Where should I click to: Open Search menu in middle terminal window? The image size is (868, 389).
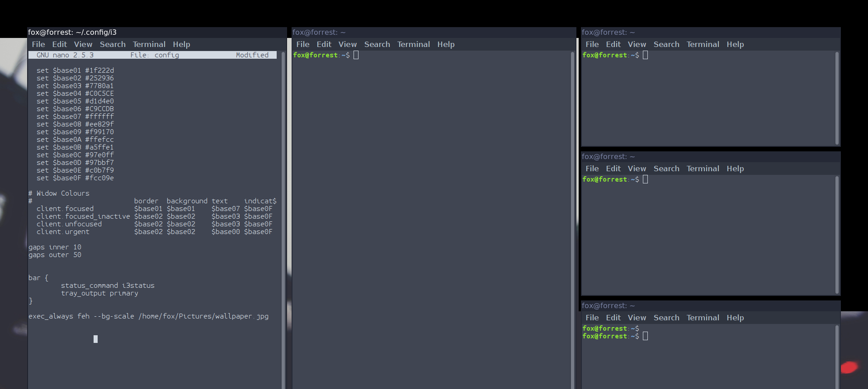[377, 44]
